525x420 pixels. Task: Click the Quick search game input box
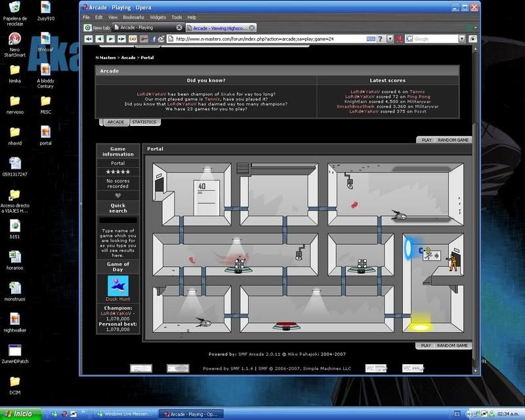tap(118, 220)
